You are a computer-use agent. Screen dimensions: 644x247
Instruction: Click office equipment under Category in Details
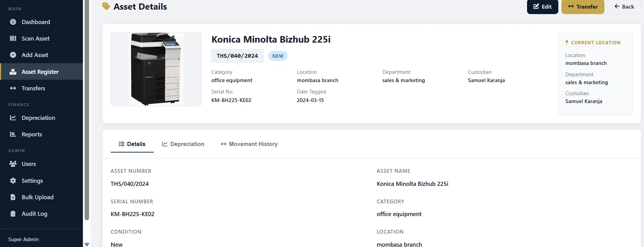click(399, 214)
